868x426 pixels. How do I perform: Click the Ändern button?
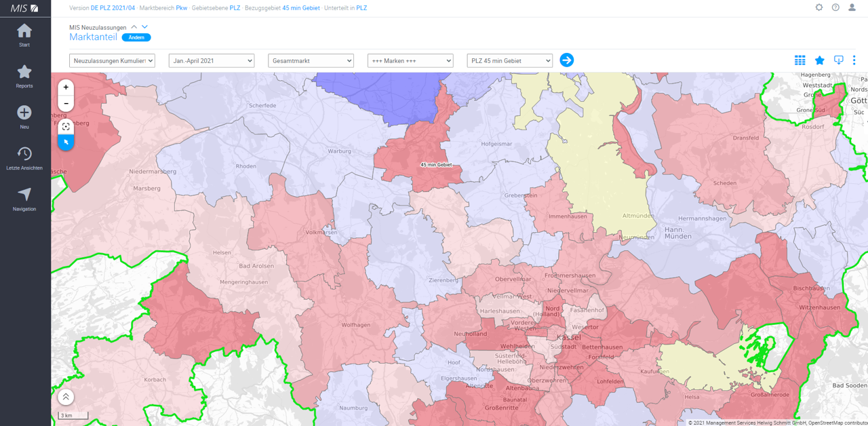[x=136, y=37]
